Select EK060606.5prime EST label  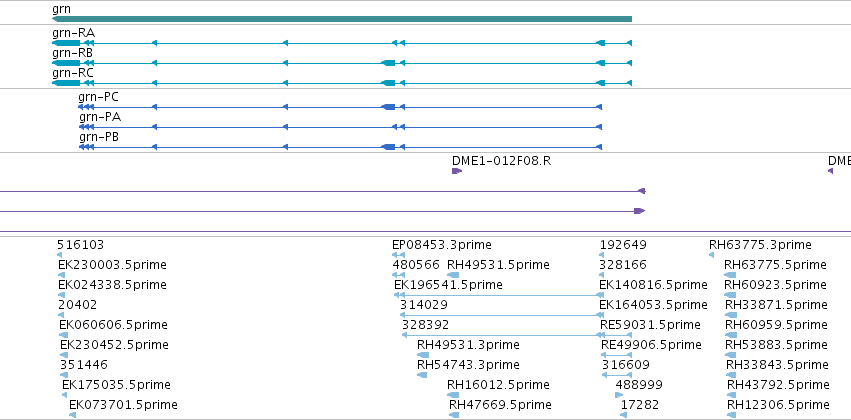[113, 325]
